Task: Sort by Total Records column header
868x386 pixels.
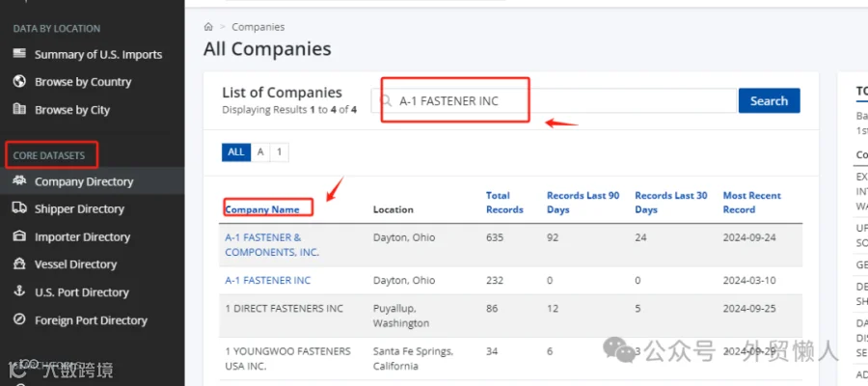Action: (504, 203)
